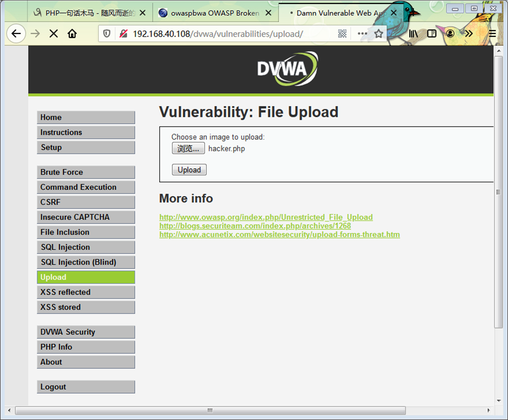Maximize the browser window

tap(474, 8)
